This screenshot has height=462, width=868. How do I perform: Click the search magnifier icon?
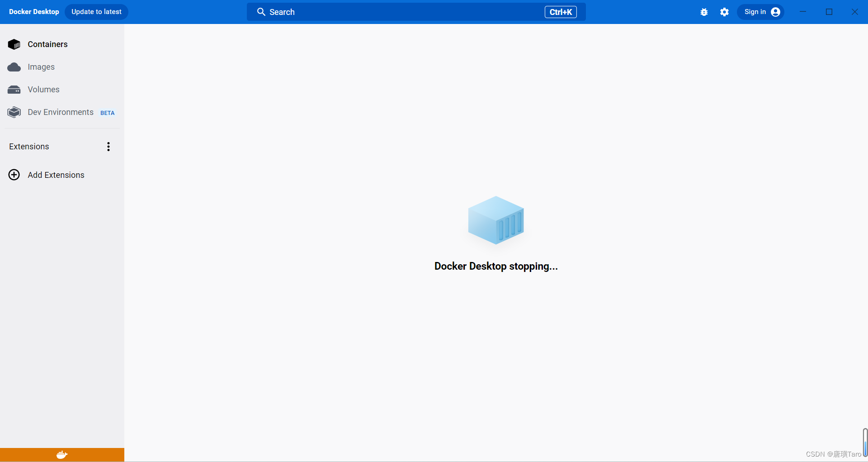pos(261,12)
